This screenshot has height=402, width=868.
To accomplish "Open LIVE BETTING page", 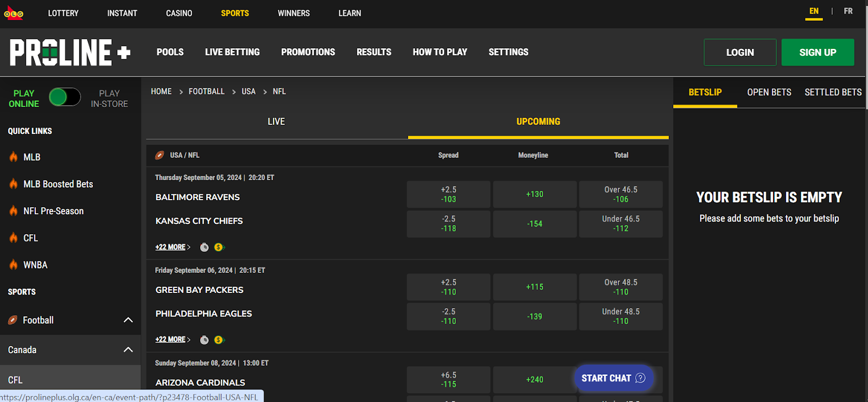I will tap(232, 52).
